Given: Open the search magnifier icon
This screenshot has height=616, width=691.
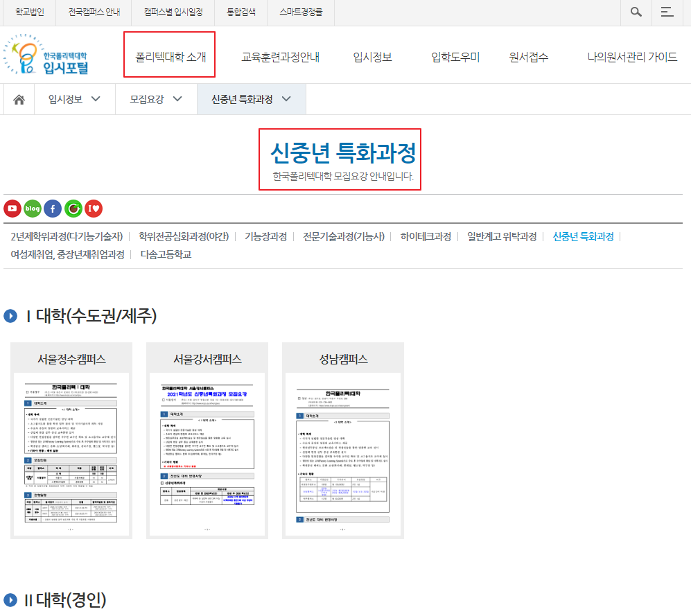Looking at the screenshot, I should click(636, 12).
